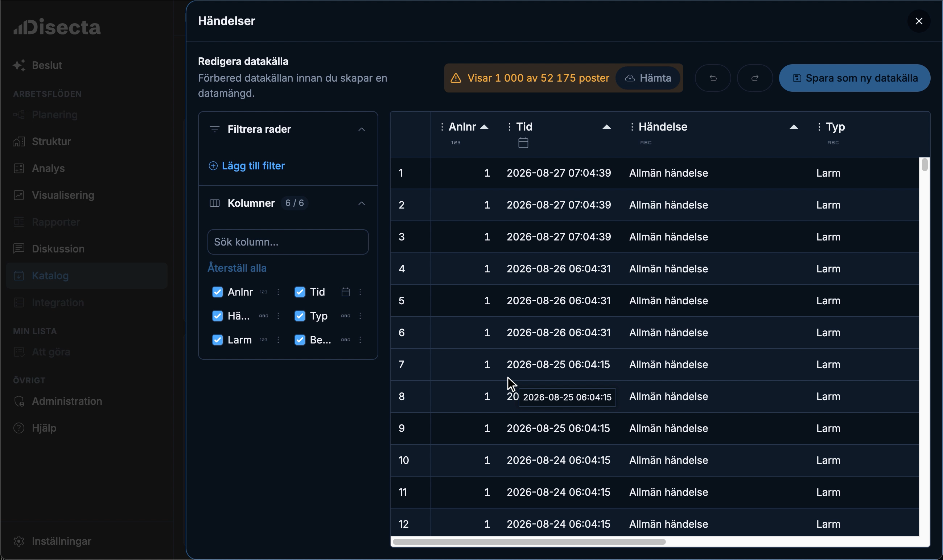
Task: Click the Hämta button
Action: (648, 78)
